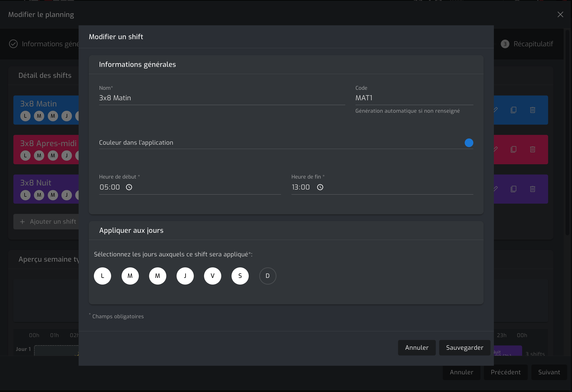The height and width of the screenshot is (392, 572).
Task: Close the Modifier le planning dialog
Action: [x=560, y=15]
